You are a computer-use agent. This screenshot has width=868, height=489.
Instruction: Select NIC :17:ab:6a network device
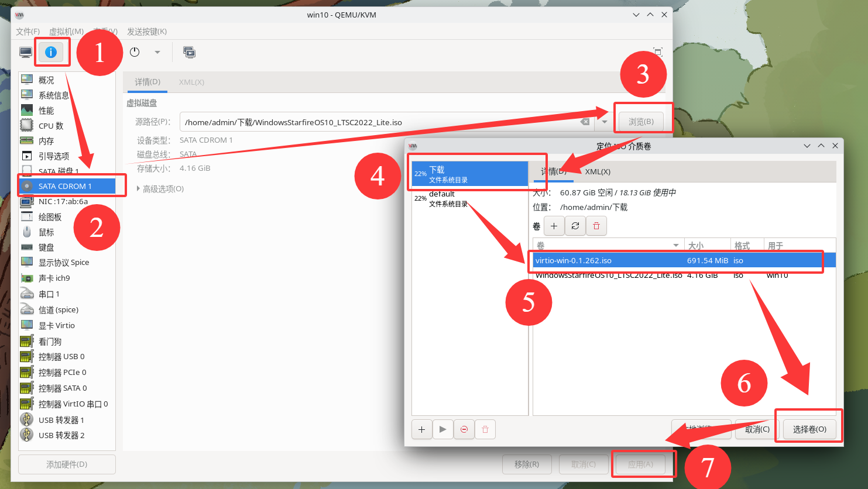click(67, 201)
